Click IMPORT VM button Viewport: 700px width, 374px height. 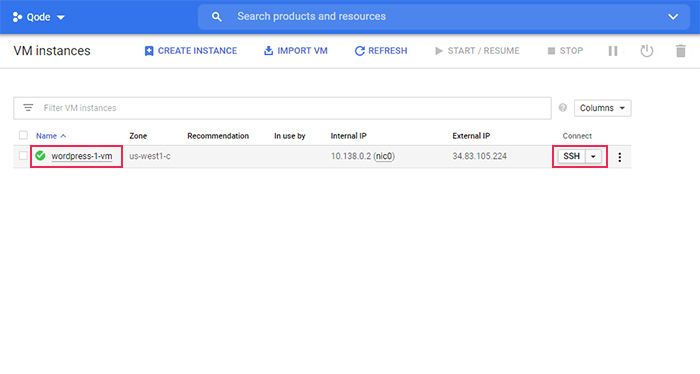click(x=296, y=51)
